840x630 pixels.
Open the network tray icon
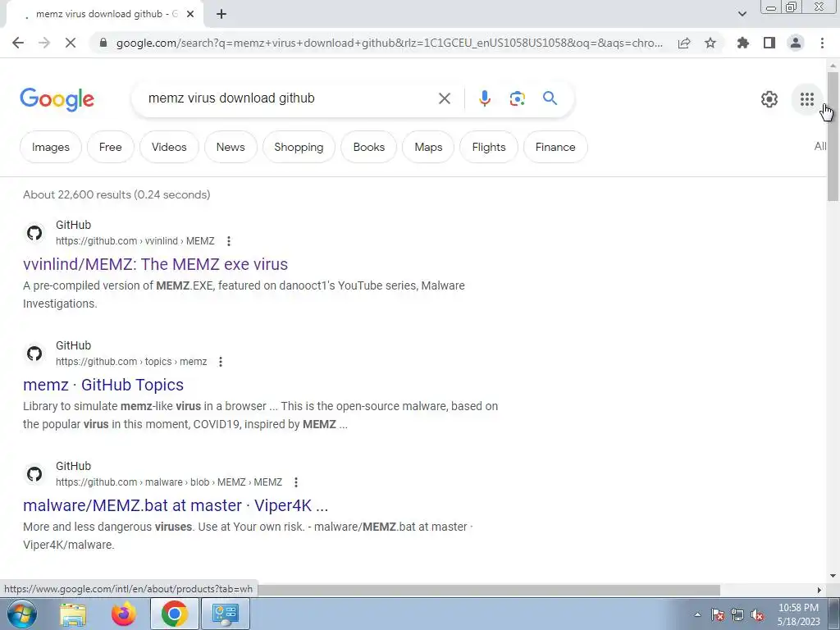737,615
